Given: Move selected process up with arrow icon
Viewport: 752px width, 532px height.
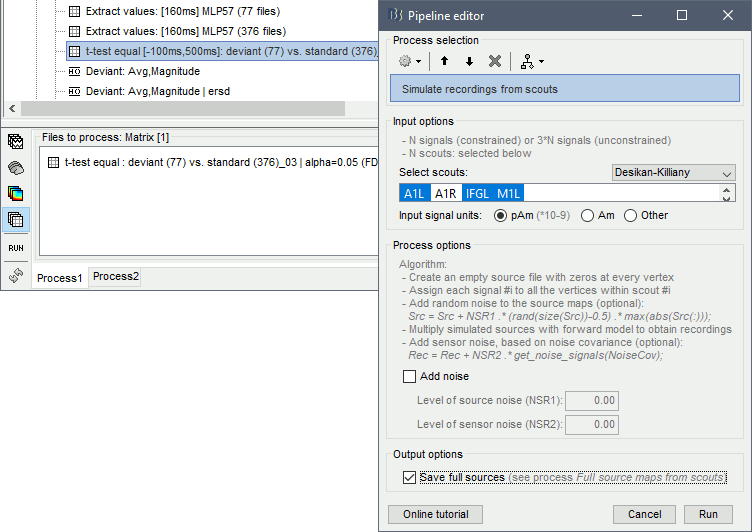Looking at the screenshot, I should tap(444, 61).
